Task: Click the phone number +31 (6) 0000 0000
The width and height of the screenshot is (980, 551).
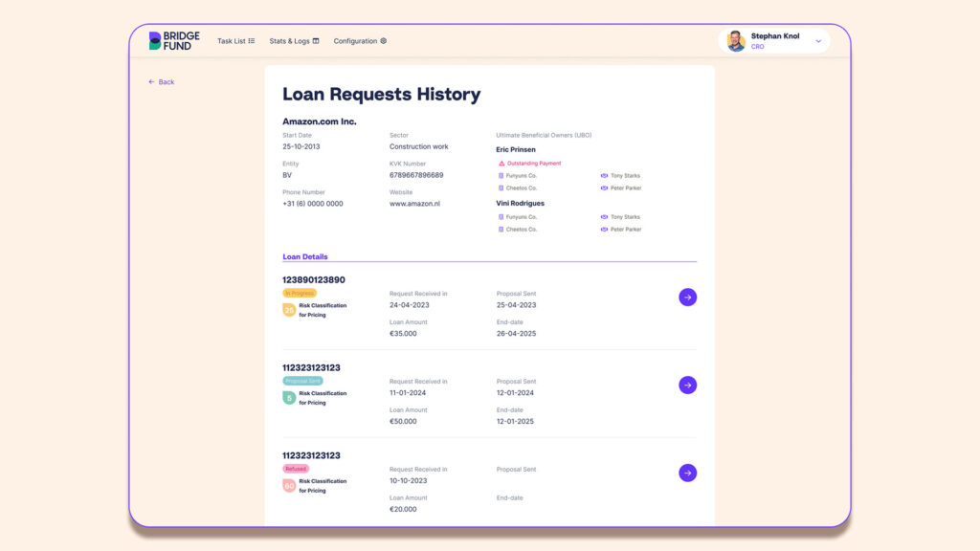Action: coord(313,204)
